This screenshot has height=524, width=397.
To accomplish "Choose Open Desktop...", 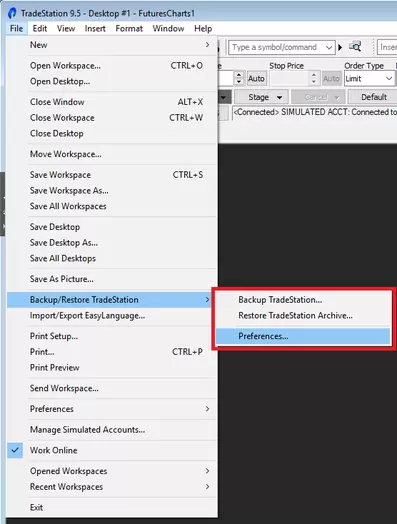I will click(112, 81).
